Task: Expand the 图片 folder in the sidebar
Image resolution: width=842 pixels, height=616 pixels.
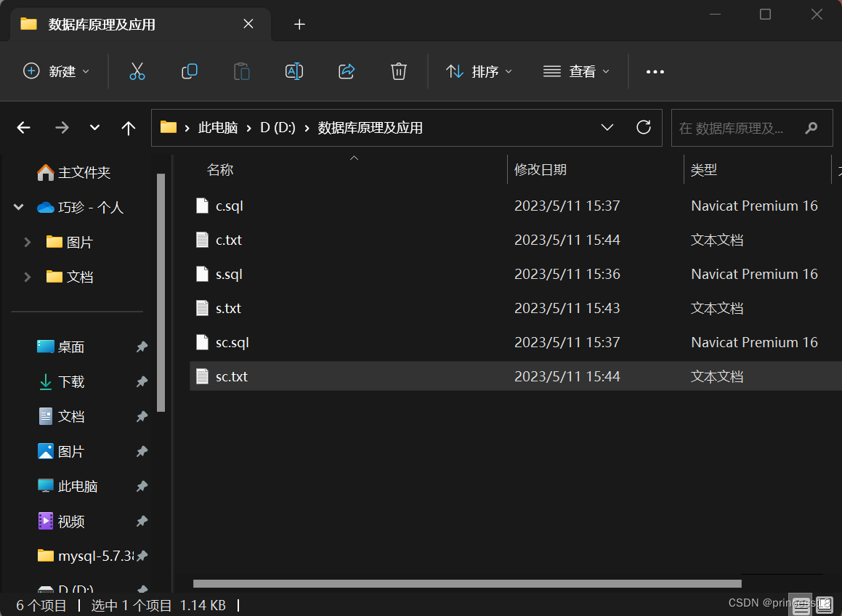Action: 28,241
